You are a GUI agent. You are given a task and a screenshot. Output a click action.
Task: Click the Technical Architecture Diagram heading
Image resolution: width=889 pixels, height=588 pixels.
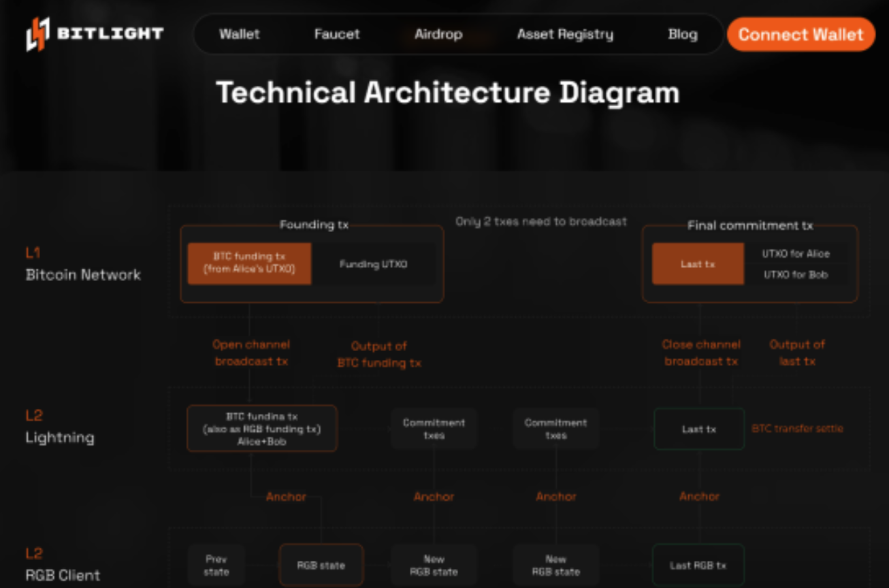tap(447, 93)
